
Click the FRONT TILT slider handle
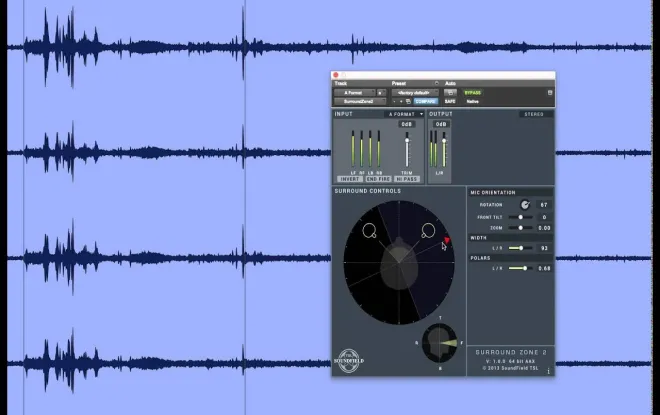tap(521, 217)
